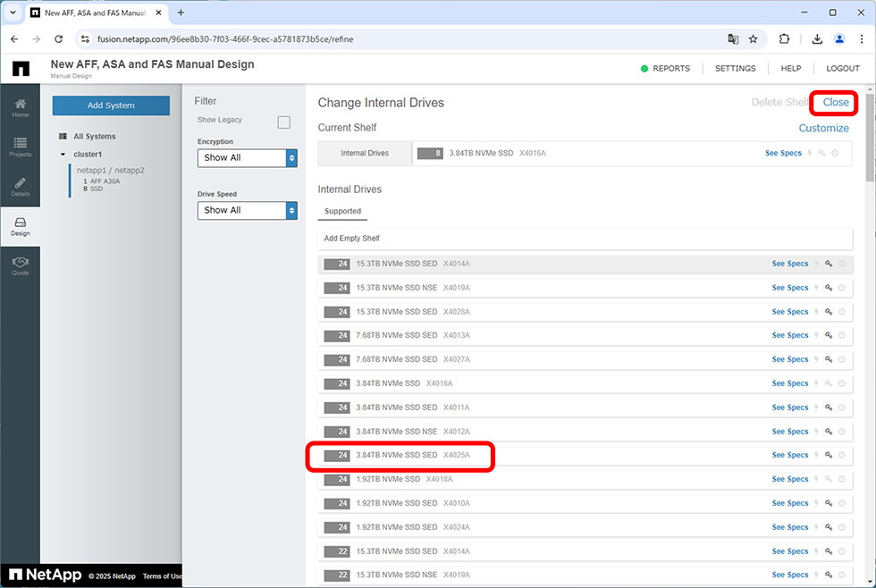Click the key icon on the 24-drive X4019A row

(x=829, y=288)
